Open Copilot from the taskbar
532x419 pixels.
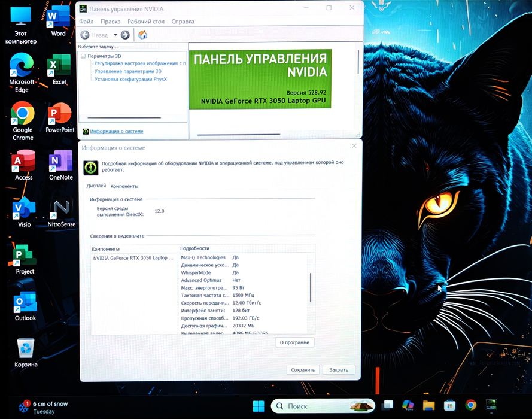point(408,405)
